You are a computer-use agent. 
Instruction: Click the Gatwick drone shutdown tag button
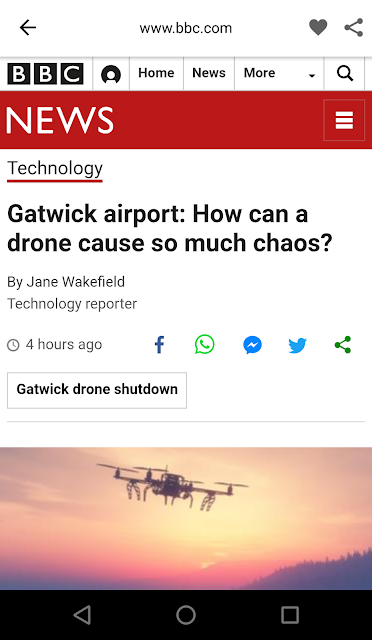97,390
